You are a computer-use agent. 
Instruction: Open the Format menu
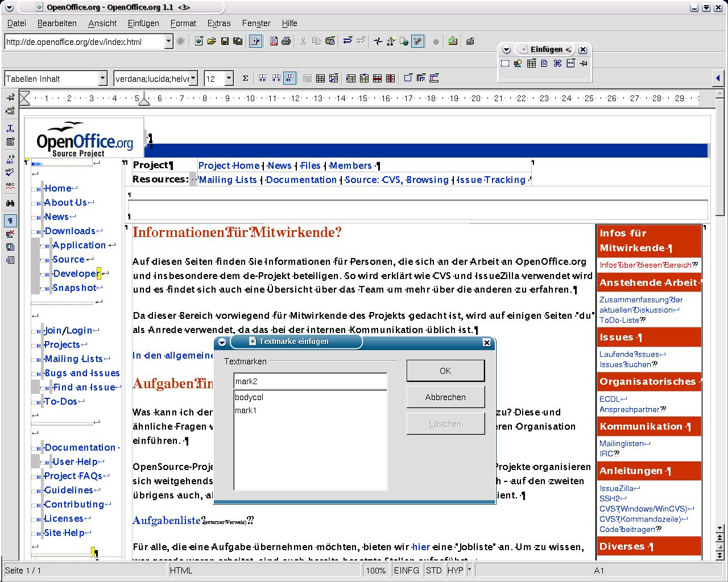(183, 23)
